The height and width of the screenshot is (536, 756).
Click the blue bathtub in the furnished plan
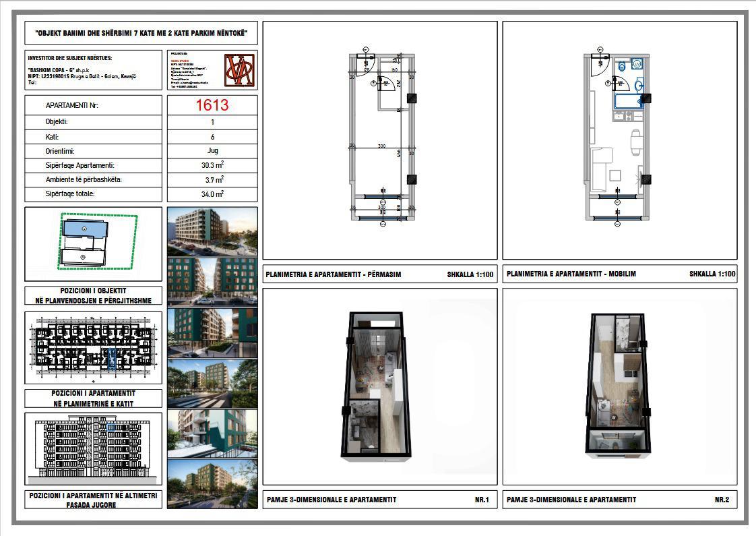click(x=629, y=101)
